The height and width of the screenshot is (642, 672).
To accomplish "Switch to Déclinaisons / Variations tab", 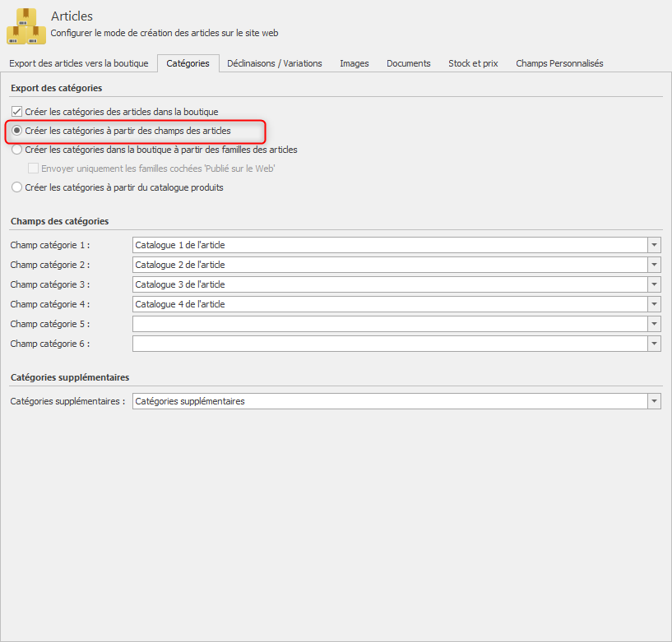I will [x=274, y=63].
